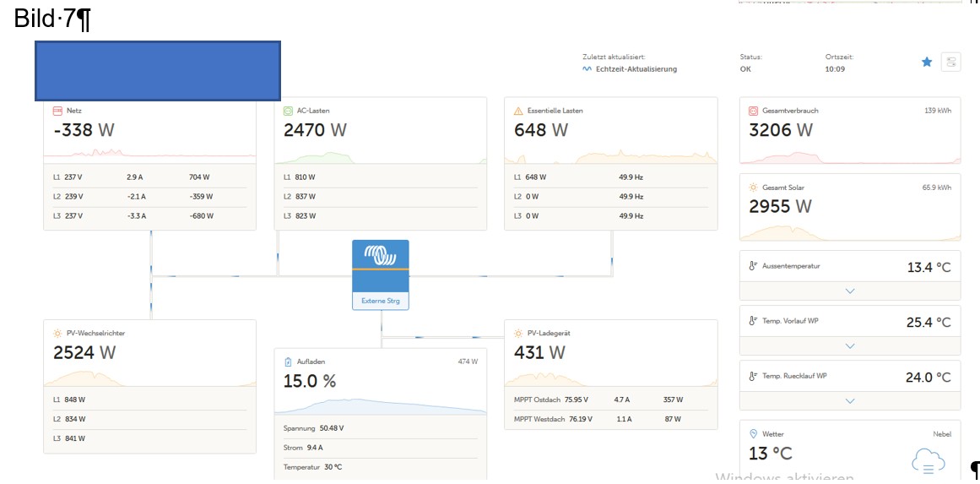Click the Essentielle Lasten warning triangle icon
Image resolution: width=980 pixels, height=484 pixels.
tap(518, 111)
